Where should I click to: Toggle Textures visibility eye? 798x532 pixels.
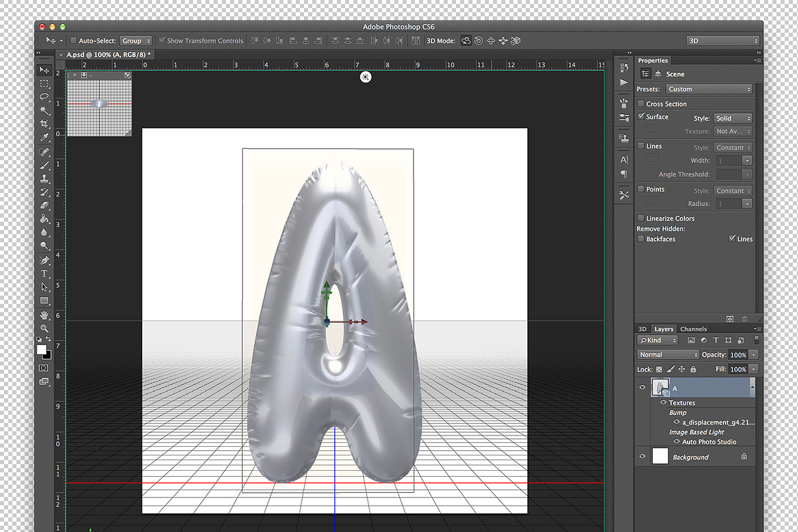(664, 402)
